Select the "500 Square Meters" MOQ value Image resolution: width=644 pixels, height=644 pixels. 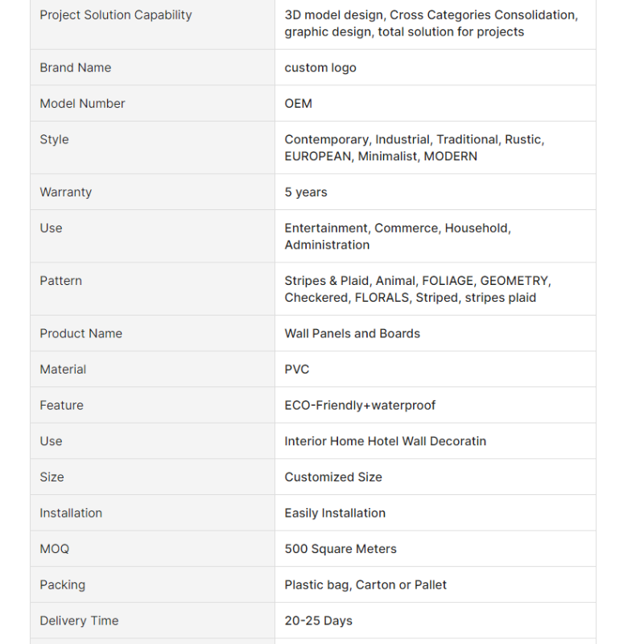click(341, 549)
